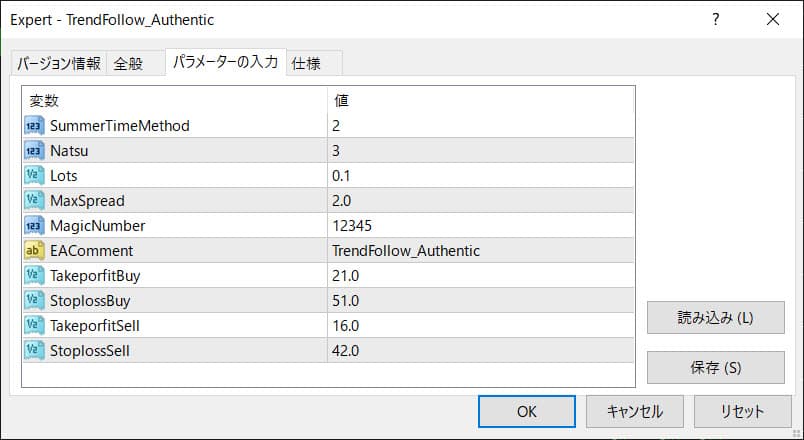The width and height of the screenshot is (804, 440).
Task: Click the integer icon beside SummerTimeMethod
Action: click(x=34, y=125)
